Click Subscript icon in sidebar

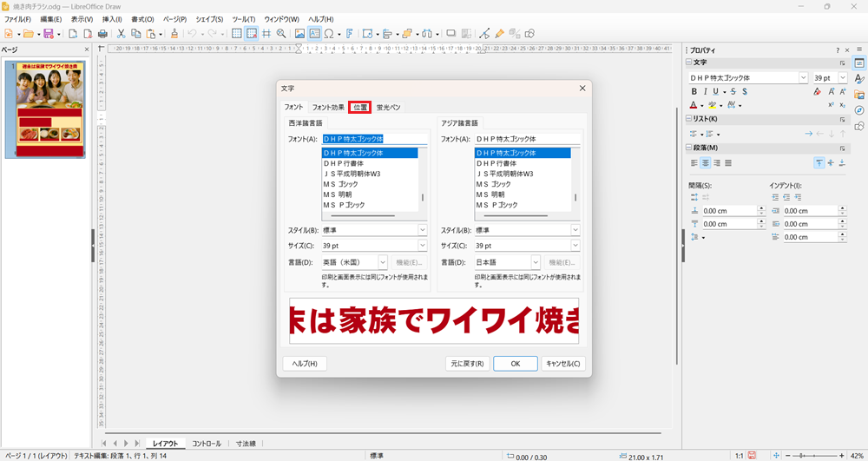coord(843,105)
